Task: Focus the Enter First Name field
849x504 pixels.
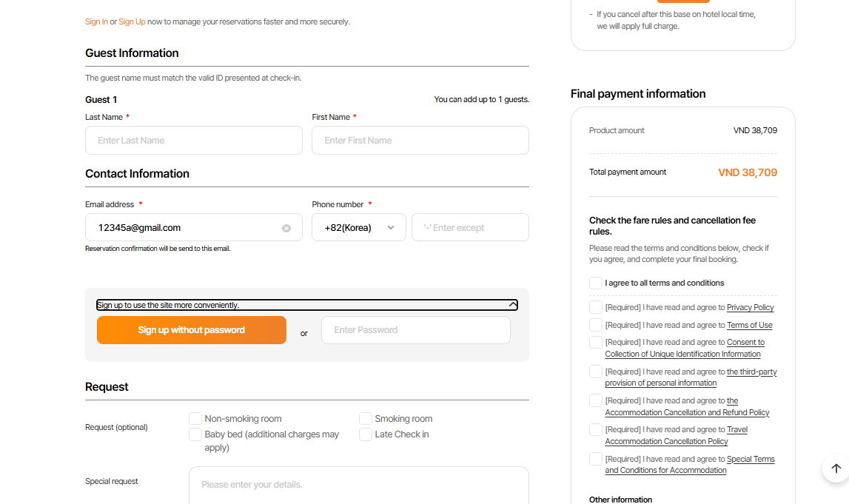Action: pos(420,141)
